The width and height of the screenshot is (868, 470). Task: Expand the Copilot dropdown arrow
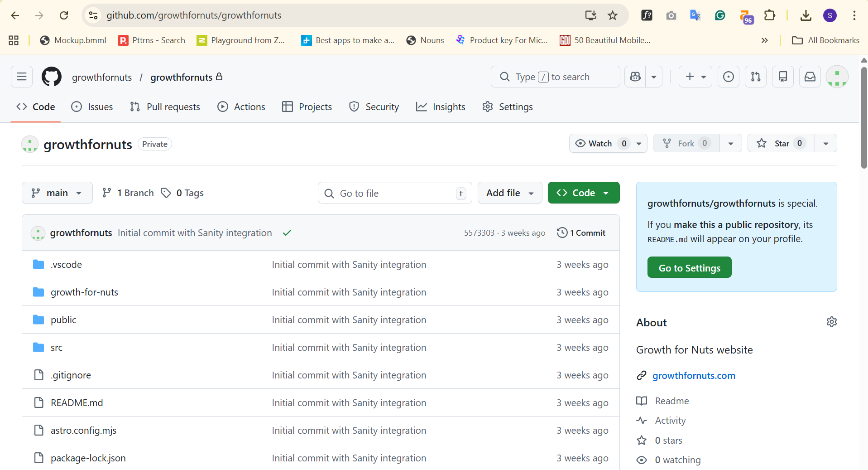(654, 77)
